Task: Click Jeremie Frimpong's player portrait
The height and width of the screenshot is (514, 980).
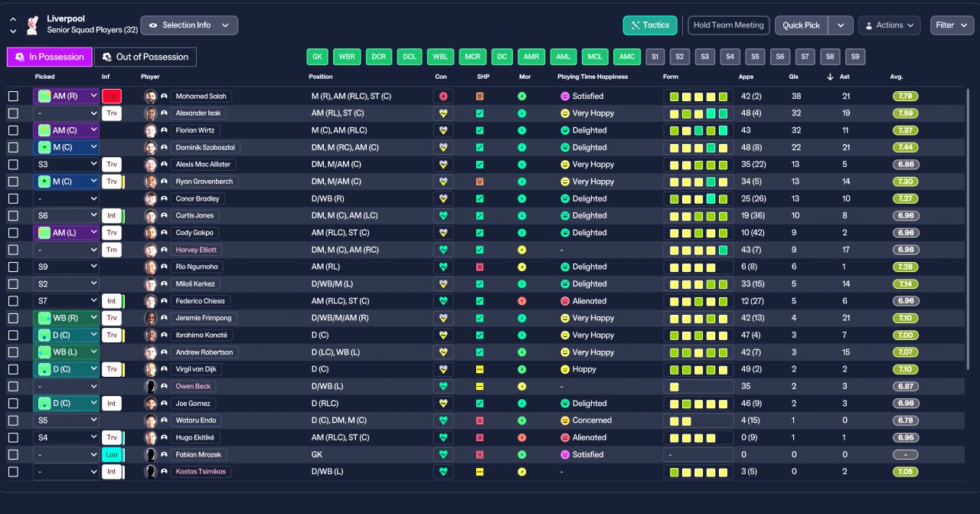Action: (x=150, y=318)
